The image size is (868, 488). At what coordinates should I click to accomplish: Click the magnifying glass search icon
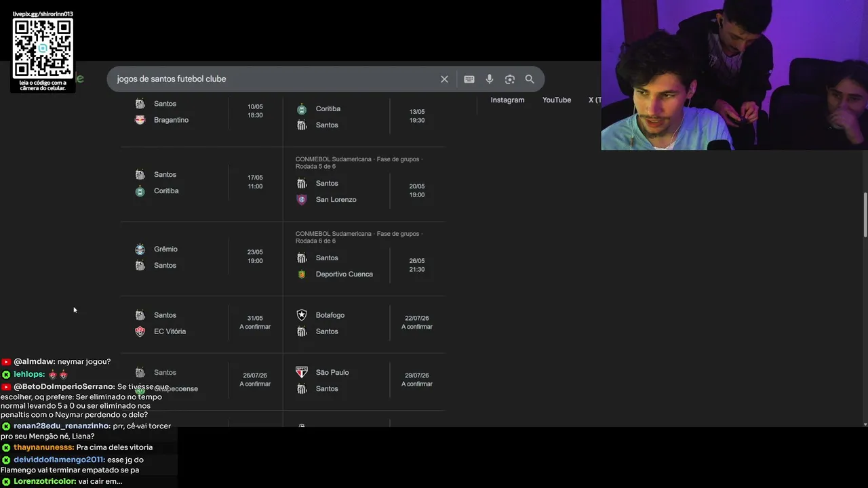(530, 79)
